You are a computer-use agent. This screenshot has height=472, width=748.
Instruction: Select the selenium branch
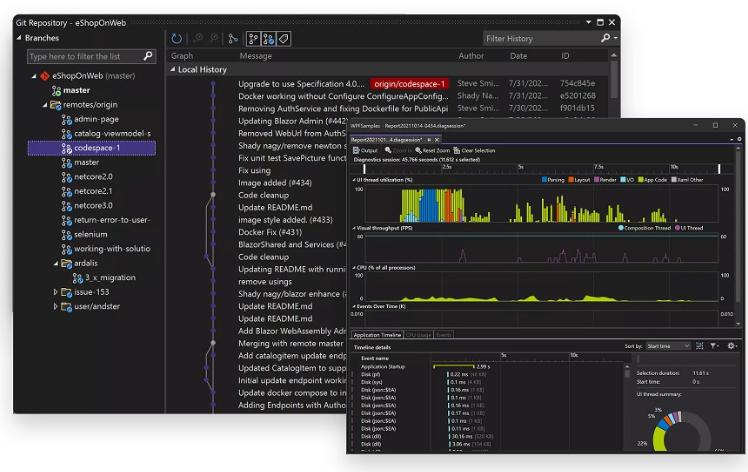pos(90,234)
